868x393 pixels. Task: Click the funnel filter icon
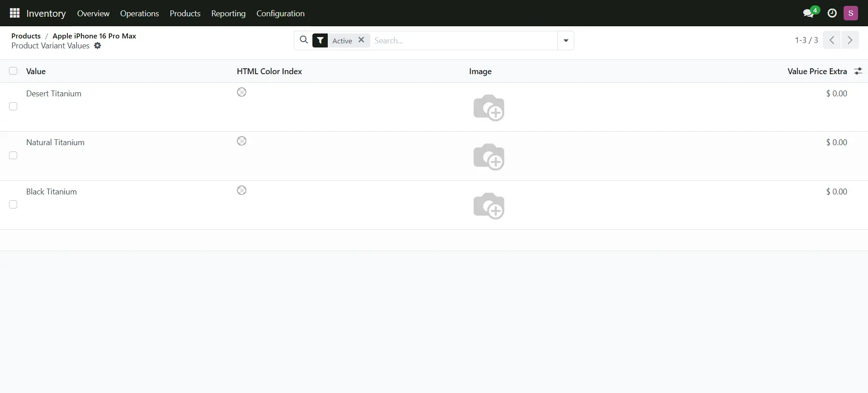tap(320, 41)
